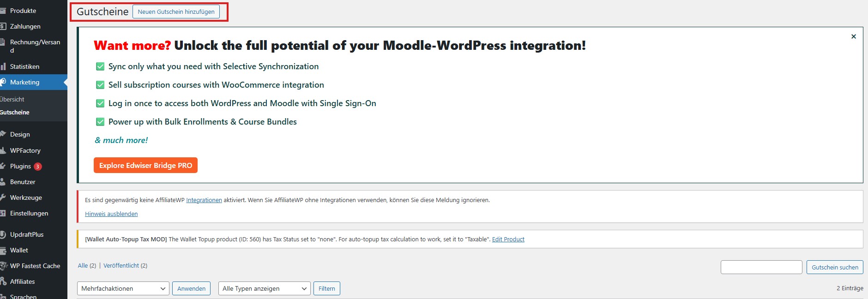
Task: Click the '& much more!' text
Action: click(x=121, y=140)
